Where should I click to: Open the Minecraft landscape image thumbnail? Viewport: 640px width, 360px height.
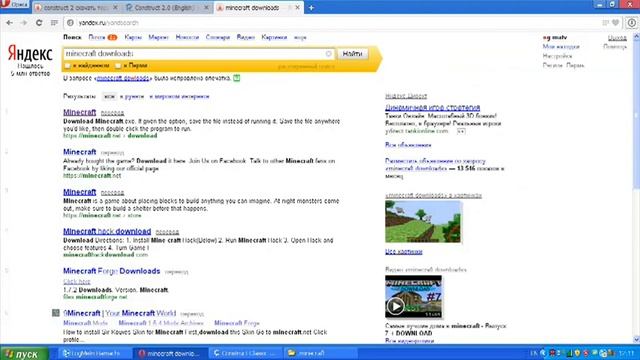point(423,222)
